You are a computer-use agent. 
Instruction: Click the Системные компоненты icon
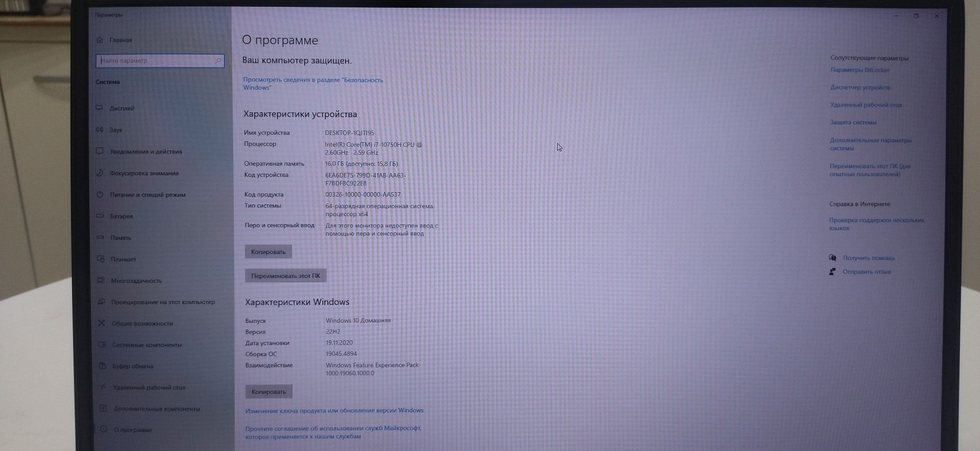coord(102,345)
